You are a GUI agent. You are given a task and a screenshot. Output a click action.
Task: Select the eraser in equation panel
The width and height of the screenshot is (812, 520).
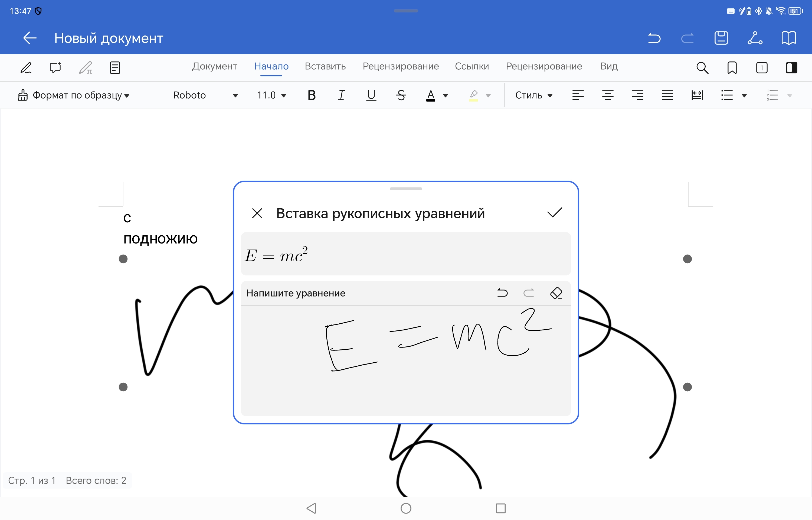[556, 293]
